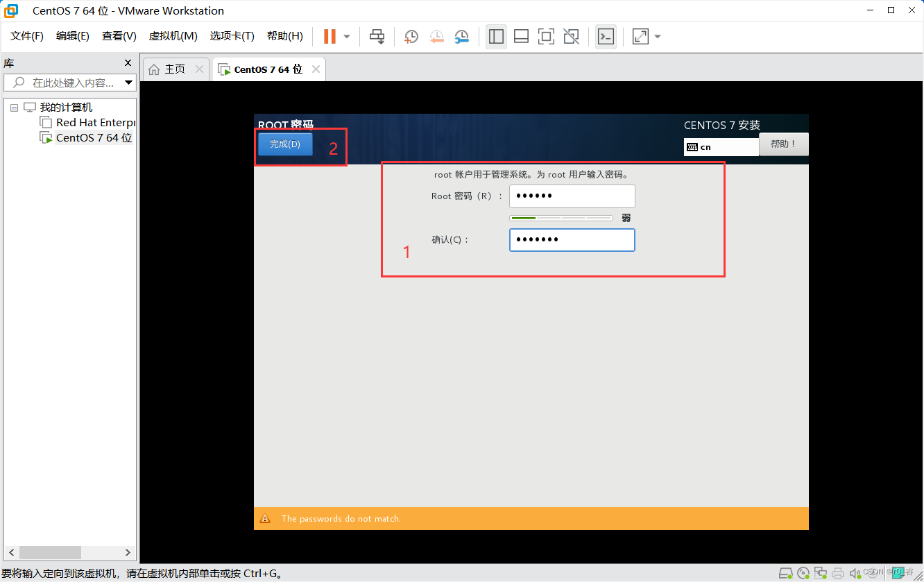Click the cn keyboard layout indicator
Image resolution: width=924 pixels, height=582 pixels.
721,147
